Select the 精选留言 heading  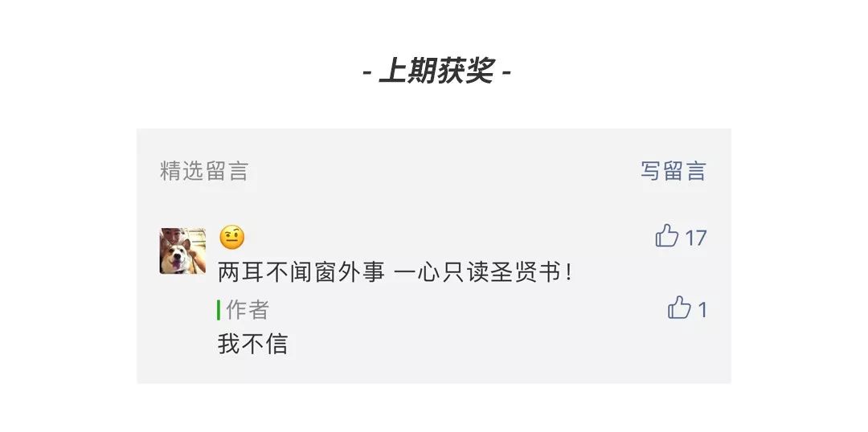[203, 171]
